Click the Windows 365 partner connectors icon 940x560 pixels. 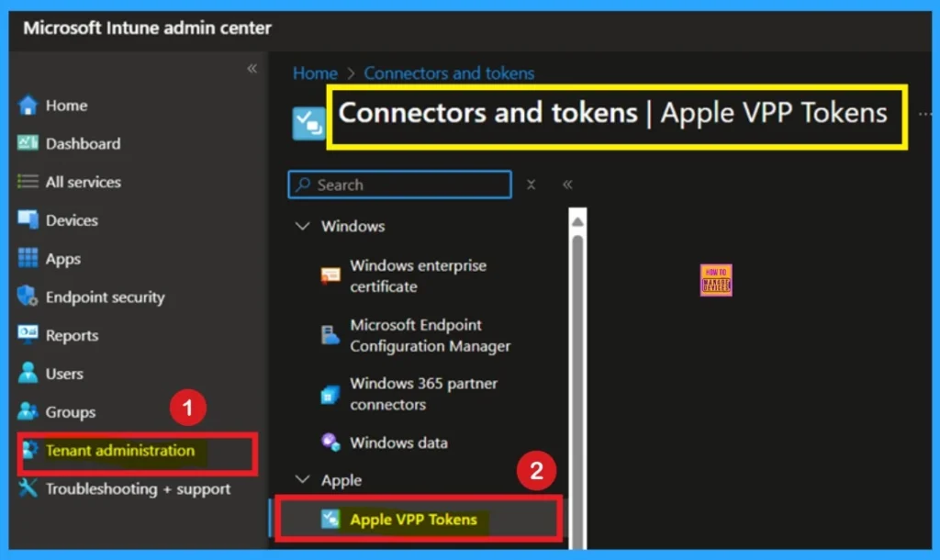[x=330, y=394]
